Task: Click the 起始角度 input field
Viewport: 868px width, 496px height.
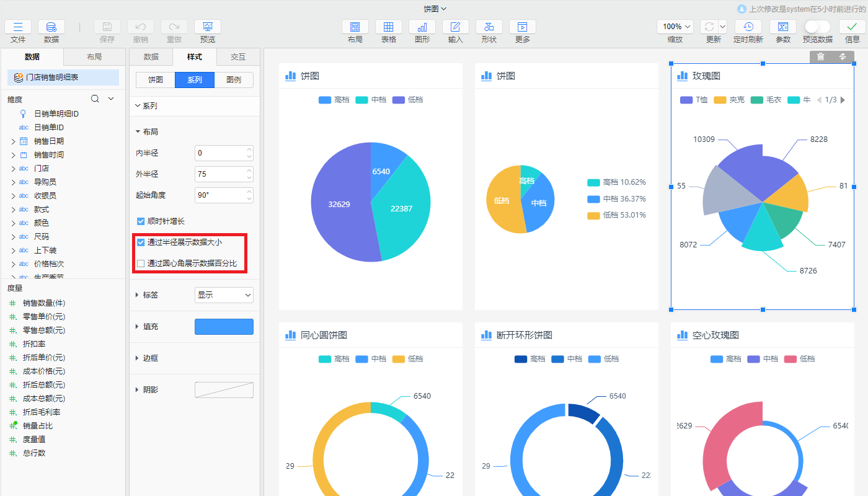Action: (224, 195)
